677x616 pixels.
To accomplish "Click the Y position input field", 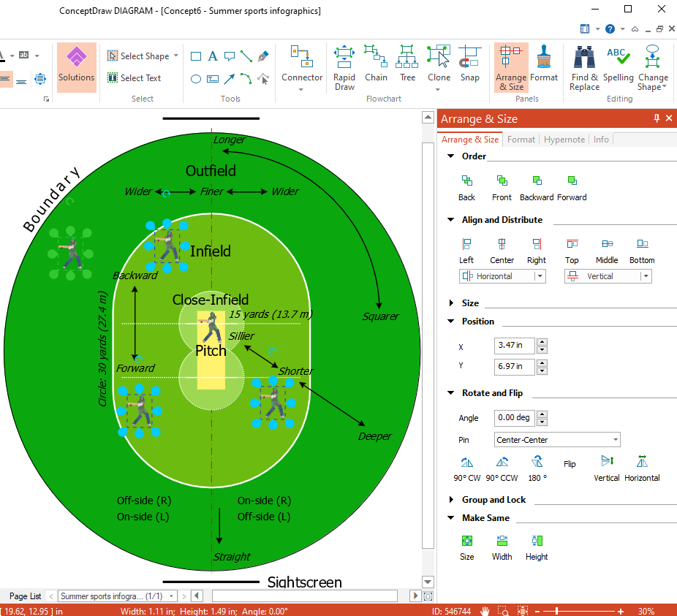I will 514,367.
